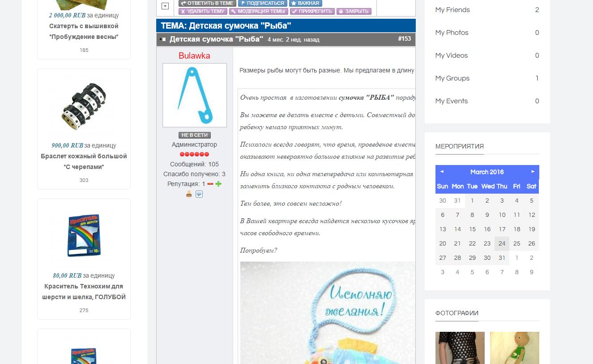593x364 pixels.
Task: Open the knitted doll photo thumbnail
Action: click(515, 348)
